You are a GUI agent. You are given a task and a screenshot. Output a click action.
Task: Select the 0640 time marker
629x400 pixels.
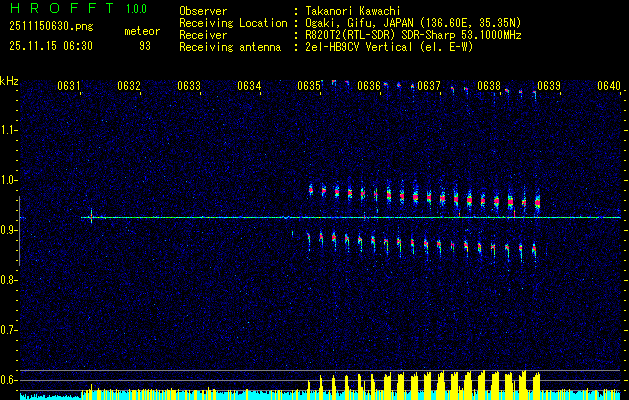[609, 86]
